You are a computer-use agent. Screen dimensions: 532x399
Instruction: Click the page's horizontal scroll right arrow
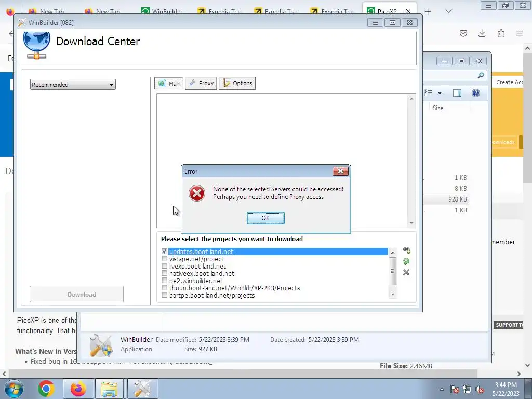click(519, 374)
